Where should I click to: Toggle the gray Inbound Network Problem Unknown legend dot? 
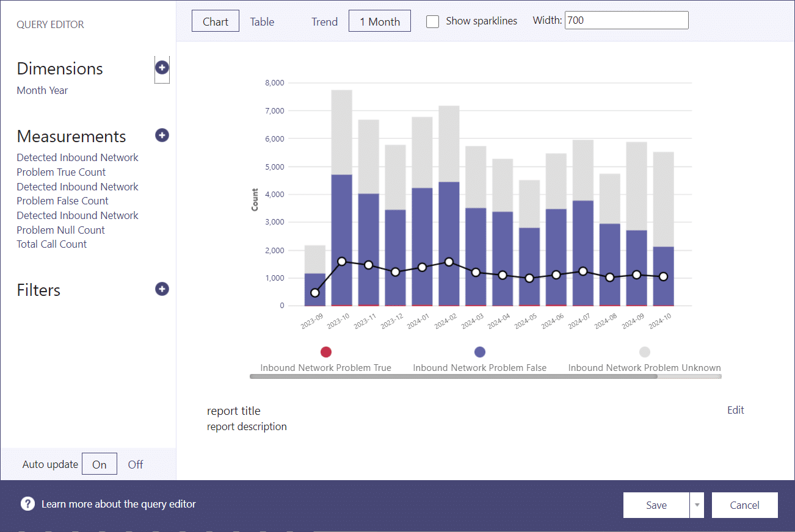pos(645,352)
